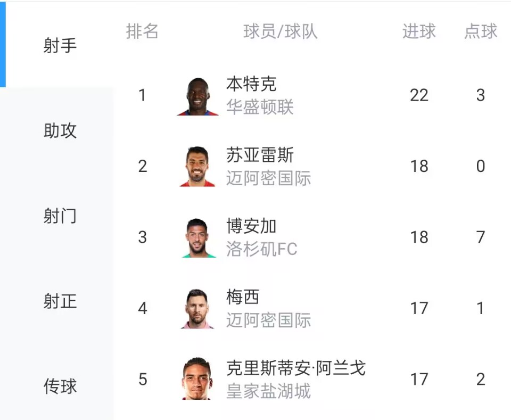Open team link 皇家盐湖城
This screenshot has height=420, width=511.
point(268,391)
